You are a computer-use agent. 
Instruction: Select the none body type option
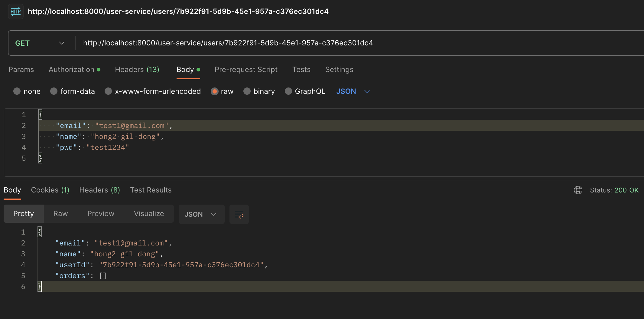point(17,91)
